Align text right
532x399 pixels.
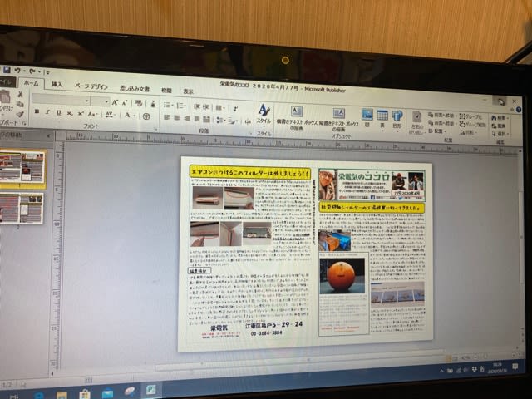click(187, 118)
